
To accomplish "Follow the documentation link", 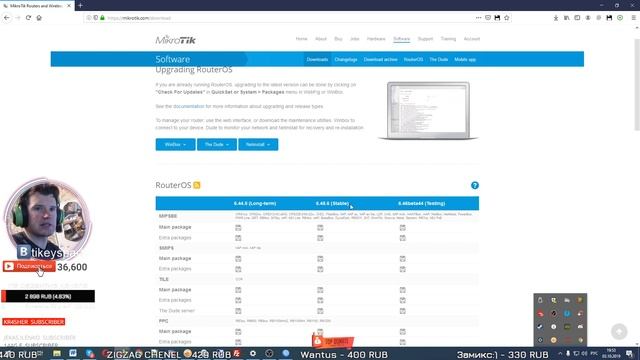I will pyautogui.click(x=189, y=106).
